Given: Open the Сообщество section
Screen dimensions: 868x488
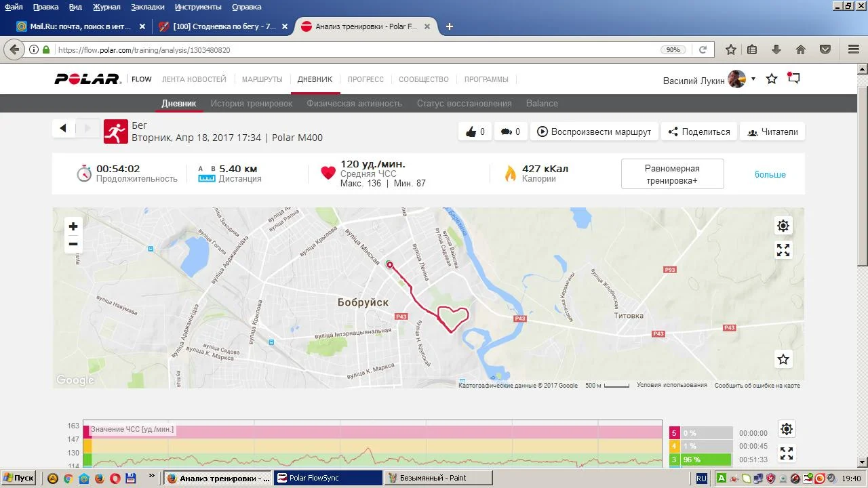Looking at the screenshot, I should tap(424, 79).
